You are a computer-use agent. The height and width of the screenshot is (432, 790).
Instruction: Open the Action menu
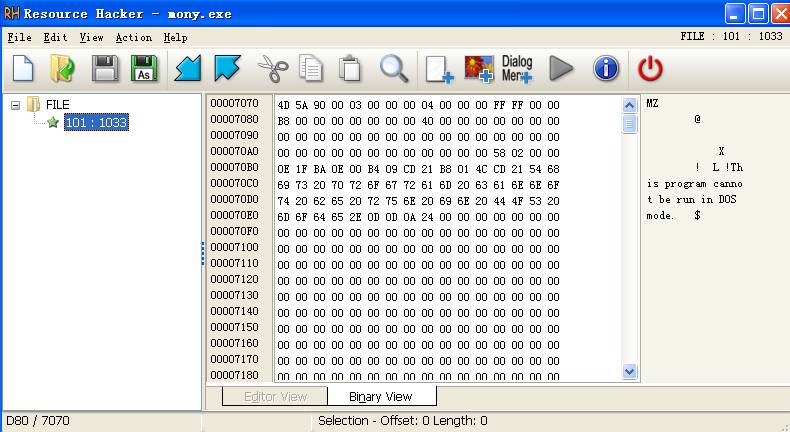tap(134, 37)
